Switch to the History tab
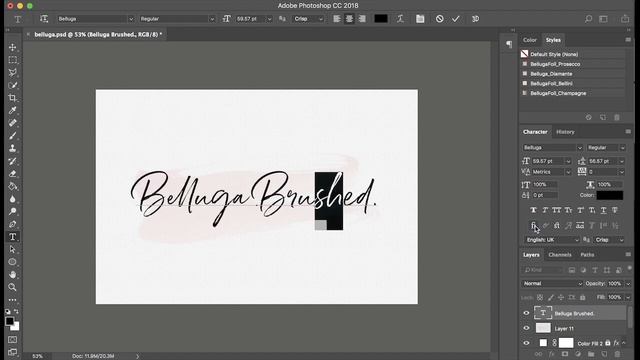640x360 pixels. [x=565, y=132]
